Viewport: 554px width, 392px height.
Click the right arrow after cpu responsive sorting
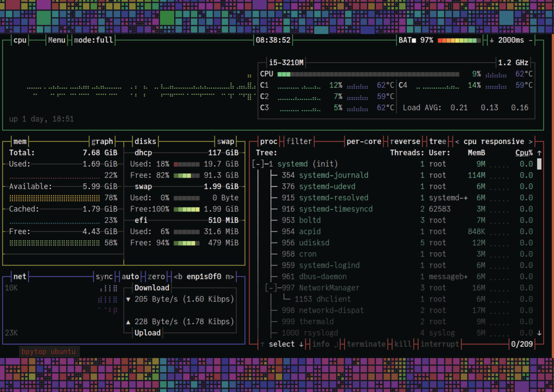tap(530, 142)
